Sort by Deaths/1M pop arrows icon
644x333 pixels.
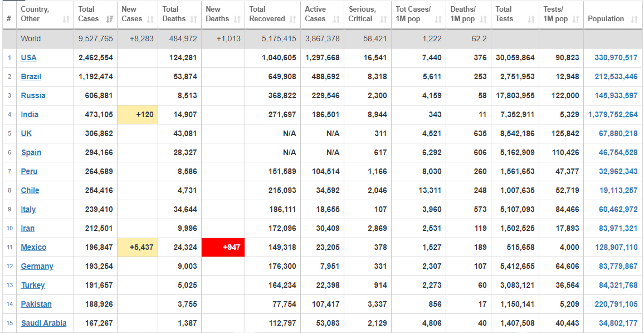(x=484, y=19)
